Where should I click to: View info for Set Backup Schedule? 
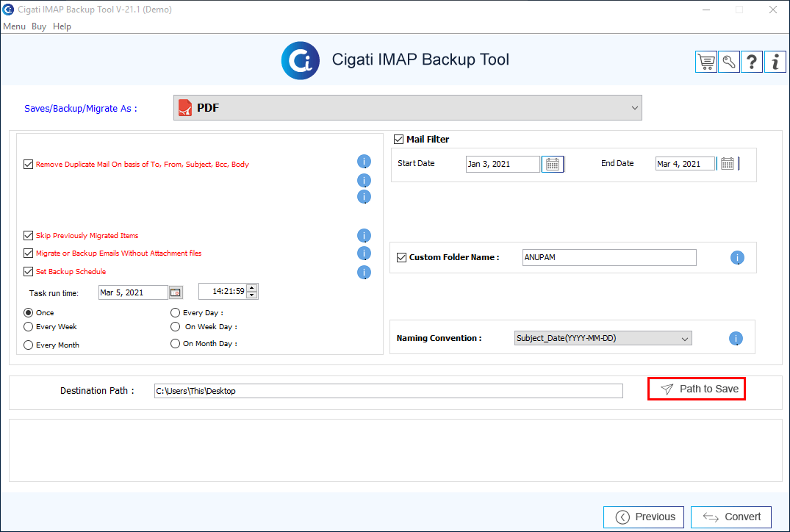click(x=364, y=272)
